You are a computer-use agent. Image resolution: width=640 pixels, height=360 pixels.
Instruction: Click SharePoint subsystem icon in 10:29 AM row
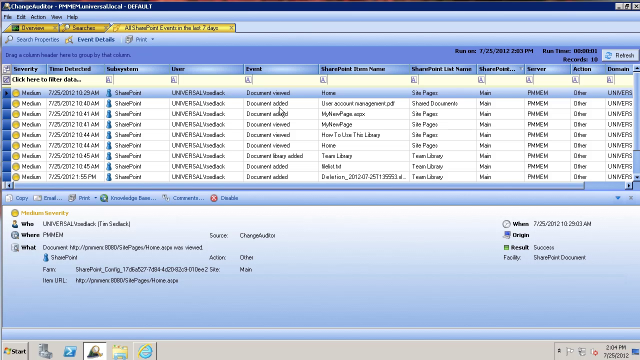(x=109, y=93)
